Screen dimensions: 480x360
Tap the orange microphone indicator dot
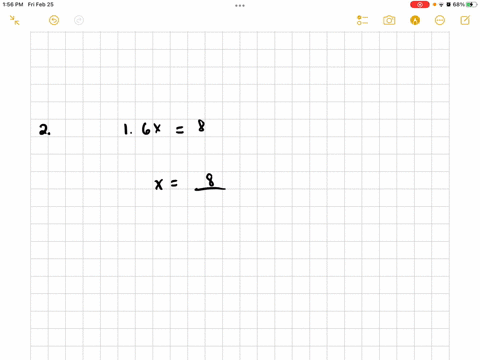click(x=434, y=5)
